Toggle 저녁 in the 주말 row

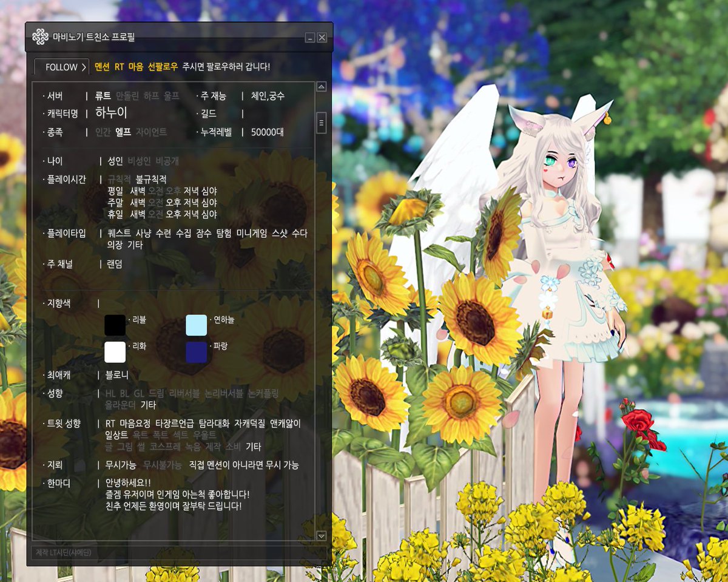pos(191,203)
